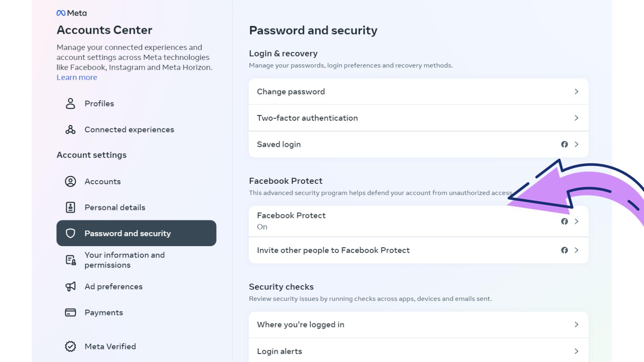Expand the Change password row chevron
This screenshot has height=362, width=644.
pos(577,91)
